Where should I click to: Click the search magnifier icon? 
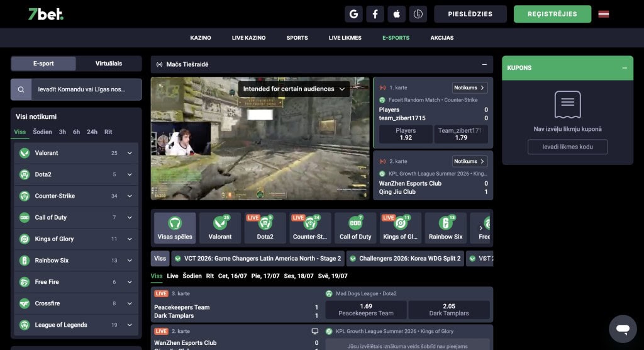coord(21,89)
